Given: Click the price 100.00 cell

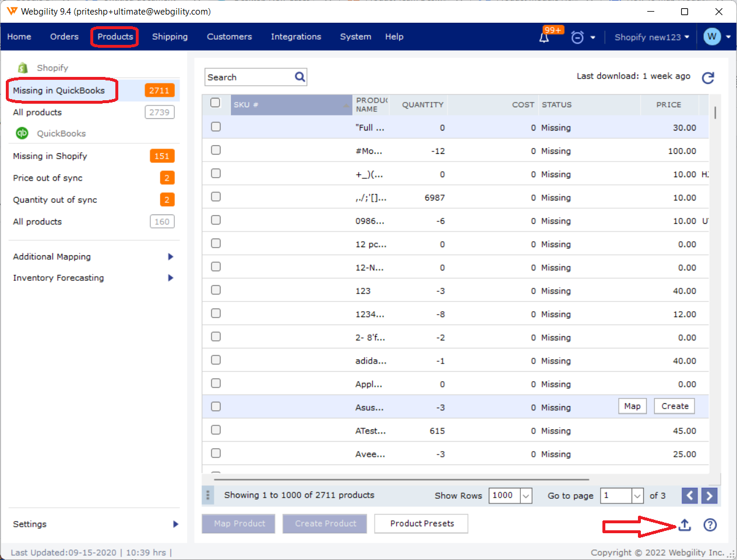Looking at the screenshot, I should click(x=682, y=151).
